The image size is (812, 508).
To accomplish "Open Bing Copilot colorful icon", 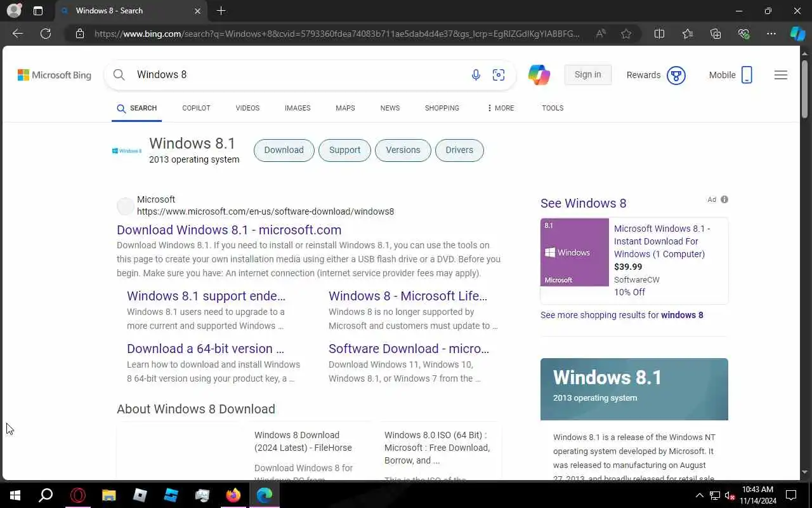I will [x=539, y=75].
